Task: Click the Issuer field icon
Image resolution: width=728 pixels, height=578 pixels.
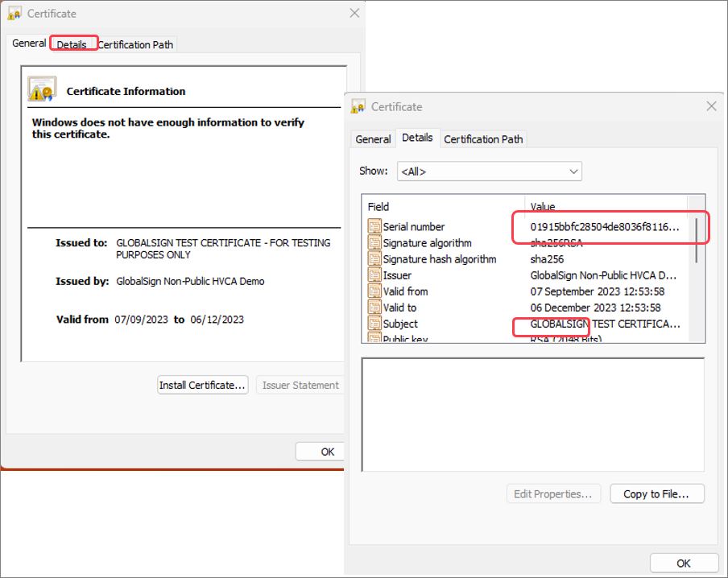Action: point(374,275)
